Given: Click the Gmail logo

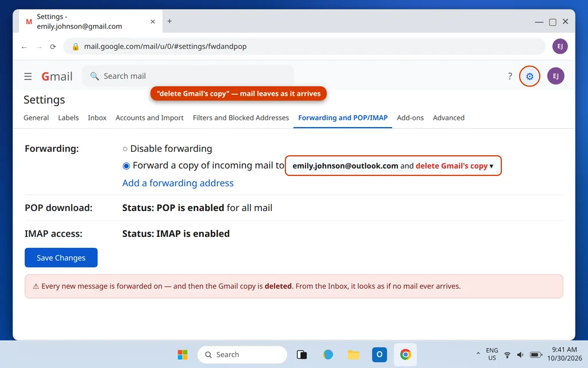Looking at the screenshot, I should pos(57,76).
